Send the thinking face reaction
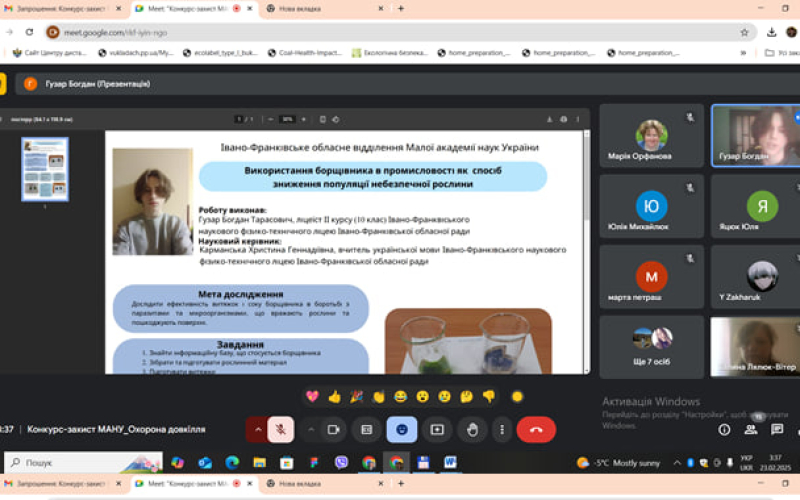This screenshot has height=500, width=800. (466, 396)
